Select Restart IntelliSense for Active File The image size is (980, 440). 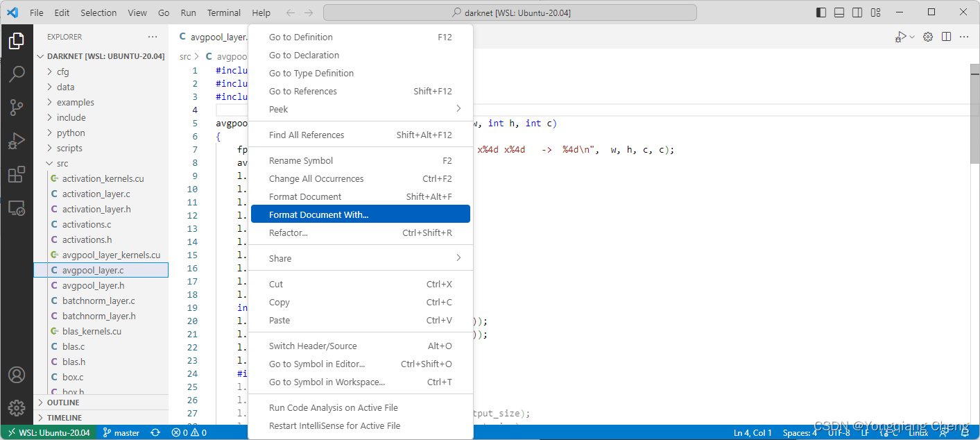(x=361, y=425)
